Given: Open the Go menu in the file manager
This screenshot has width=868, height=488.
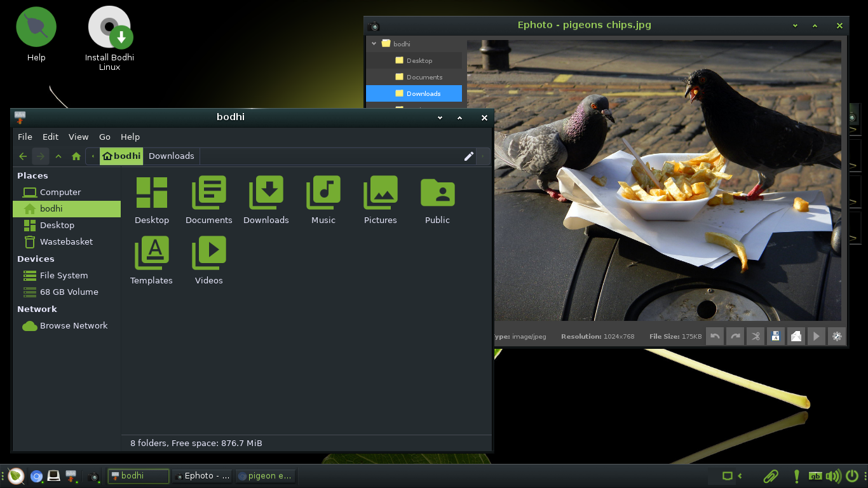Looking at the screenshot, I should (105, 137).
